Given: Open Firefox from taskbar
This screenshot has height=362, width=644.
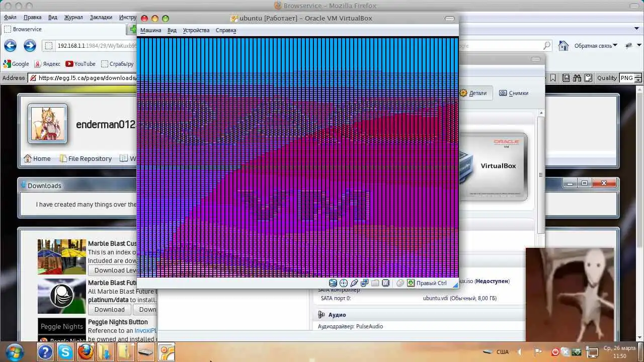Looking at the screenshot, I should point(86,352).
